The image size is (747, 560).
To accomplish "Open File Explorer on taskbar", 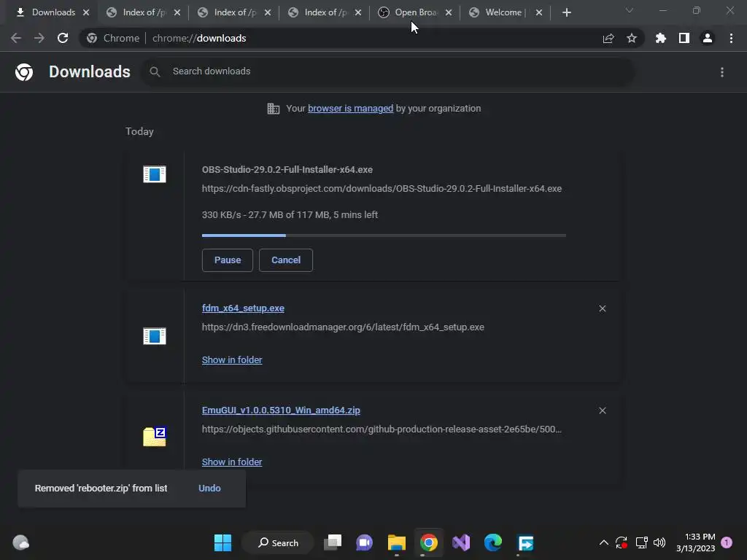I will [396, 542].
